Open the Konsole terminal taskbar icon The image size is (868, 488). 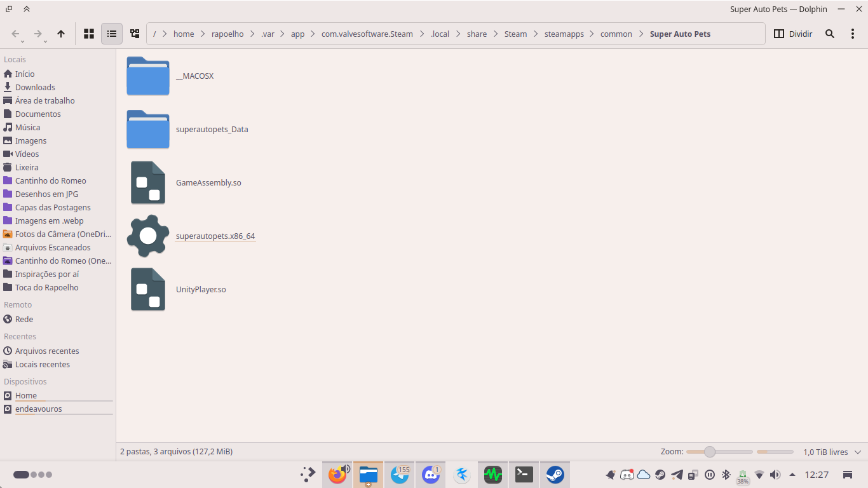[x=524, y=475]
